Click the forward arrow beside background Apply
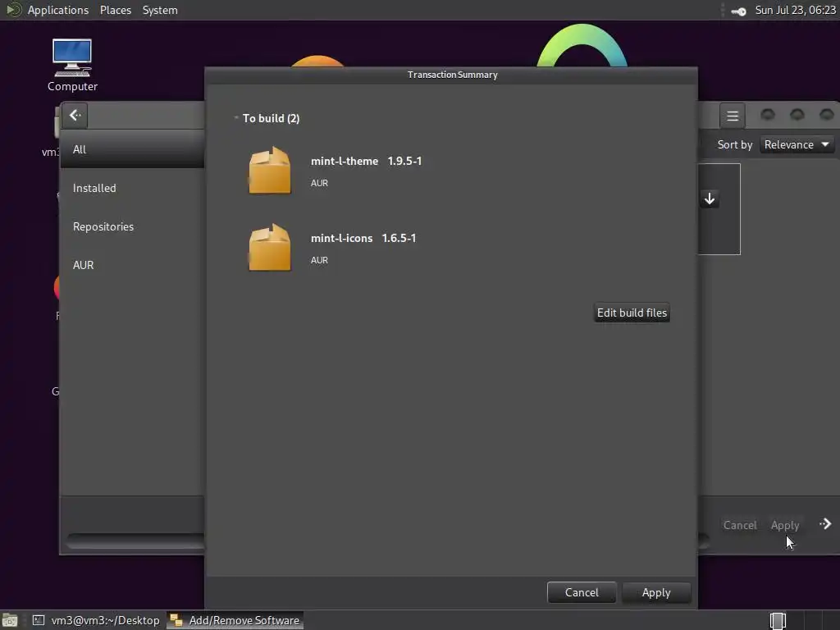Screen dimensions: 840x630 tap(825, 524)
